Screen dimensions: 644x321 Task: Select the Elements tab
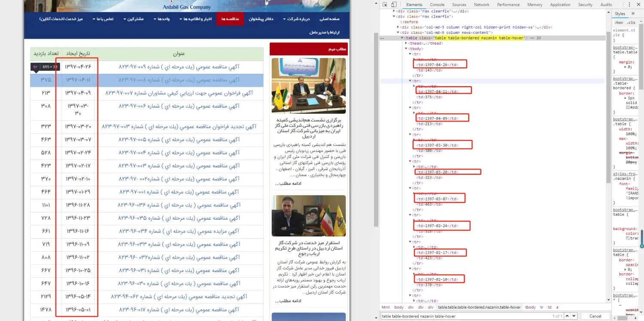click(x=414, y=5)
